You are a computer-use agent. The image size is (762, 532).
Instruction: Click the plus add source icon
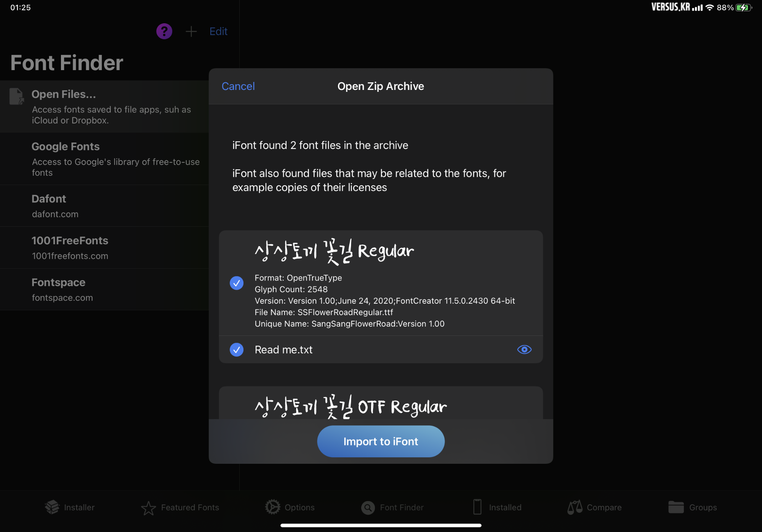191,31
